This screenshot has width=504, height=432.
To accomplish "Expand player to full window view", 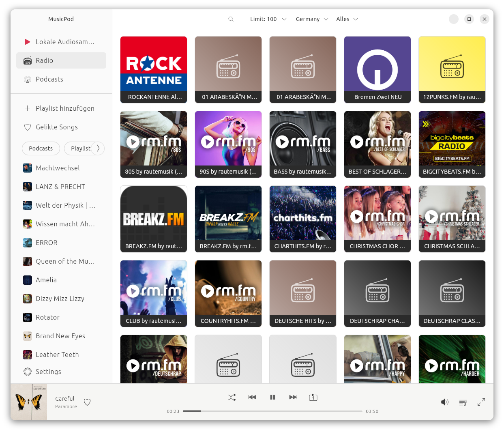I will pyautogui.click(x=481, y=402).
